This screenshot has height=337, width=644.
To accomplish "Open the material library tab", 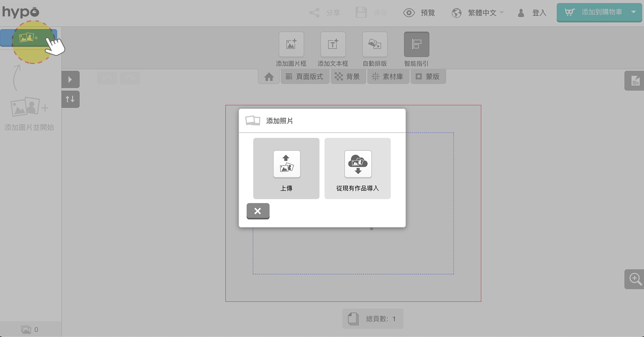I will (x=388, y=77).
